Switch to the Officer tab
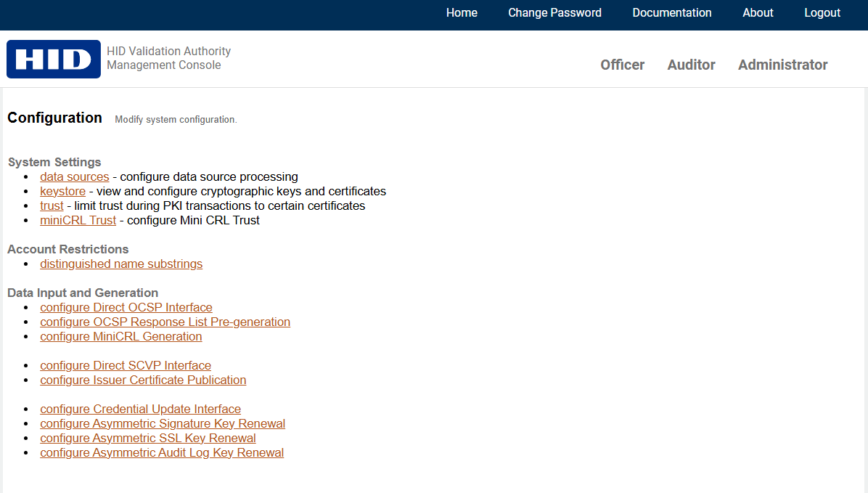This screenshot has width=868, height=493. [x=622, y=65]
